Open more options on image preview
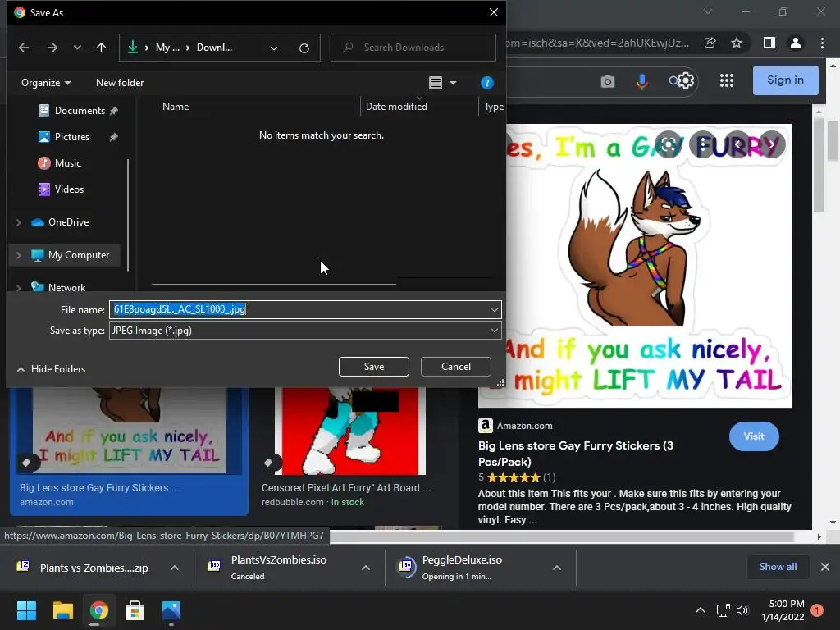The width and height of the screenshot is (840, 630). (x=703, y=144)
